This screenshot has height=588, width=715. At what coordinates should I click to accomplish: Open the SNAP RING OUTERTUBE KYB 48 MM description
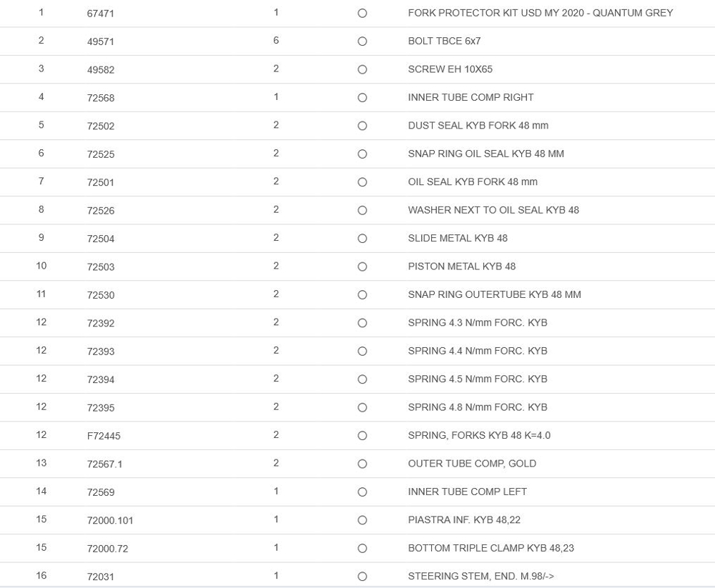tap(494, 294)
